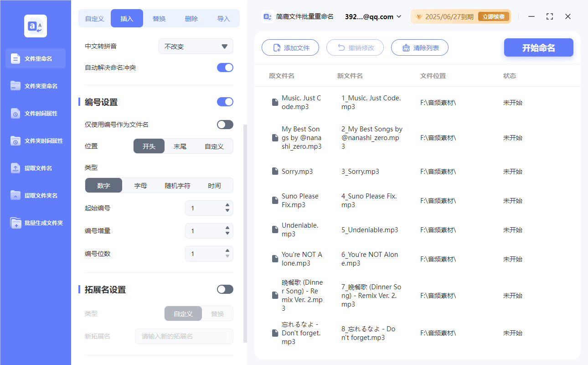Open the 中文转拼音 dropdown
Viewport: 588px width, 365px height.
(x=196, y=46)
